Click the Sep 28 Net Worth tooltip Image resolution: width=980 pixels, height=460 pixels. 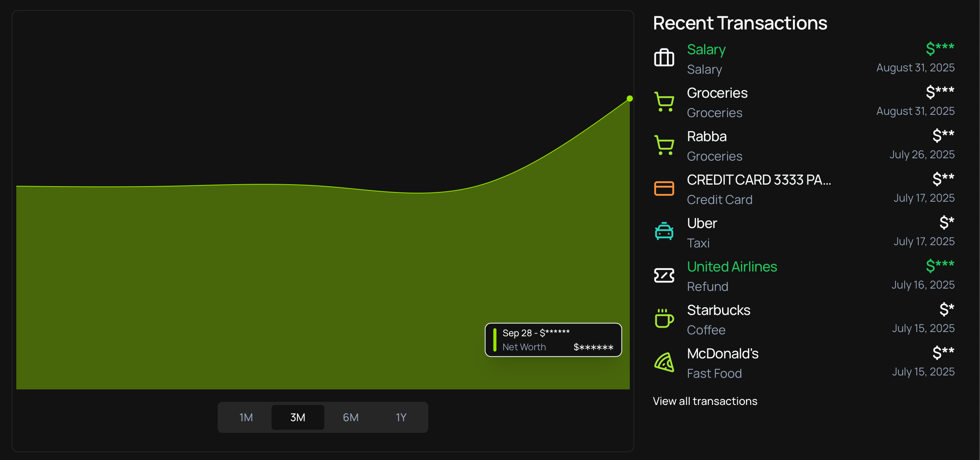click(x=553, y=340)
